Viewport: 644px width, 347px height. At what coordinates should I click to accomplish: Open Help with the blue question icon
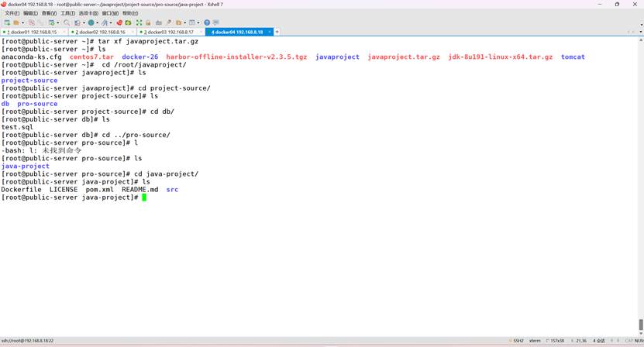pos(207,22)
